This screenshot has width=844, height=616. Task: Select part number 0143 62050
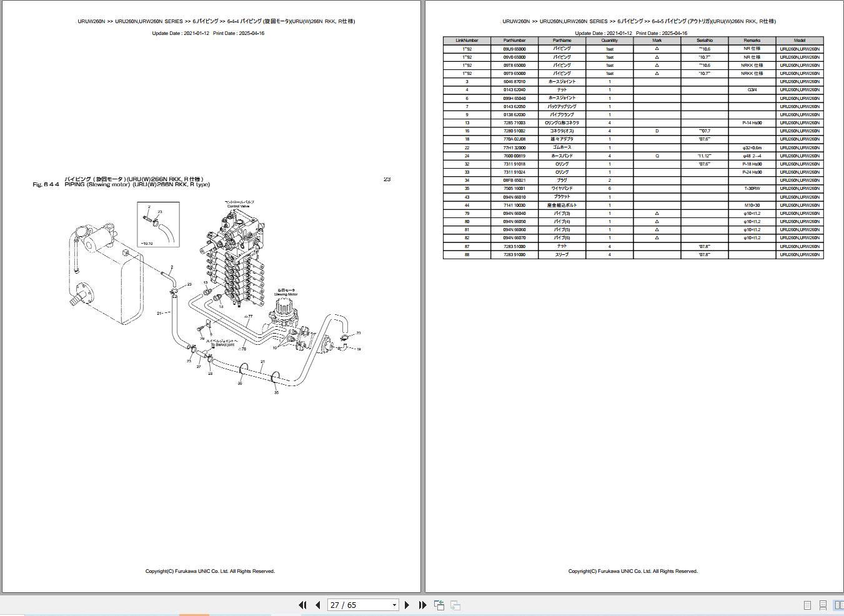514,106
